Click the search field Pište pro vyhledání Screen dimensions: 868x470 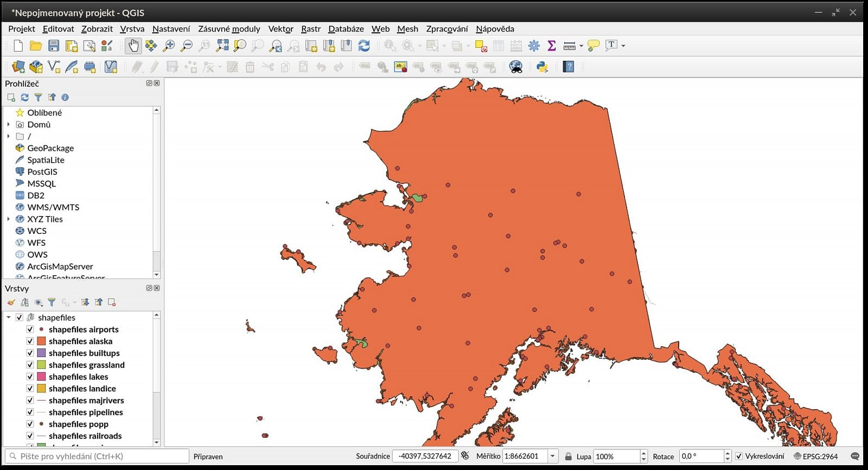(98, 456)
